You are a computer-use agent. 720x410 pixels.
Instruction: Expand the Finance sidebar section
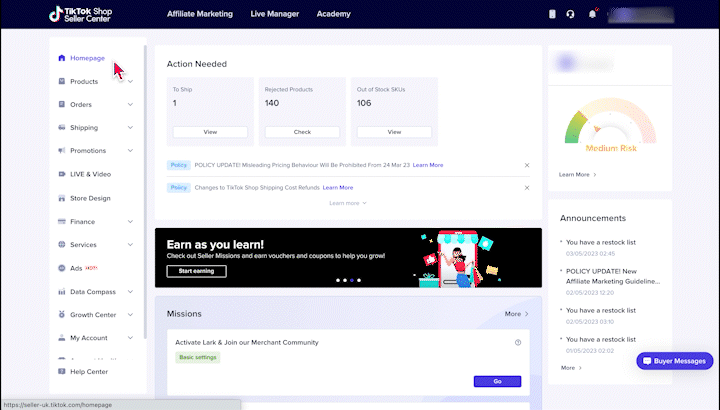click(130, 221)
